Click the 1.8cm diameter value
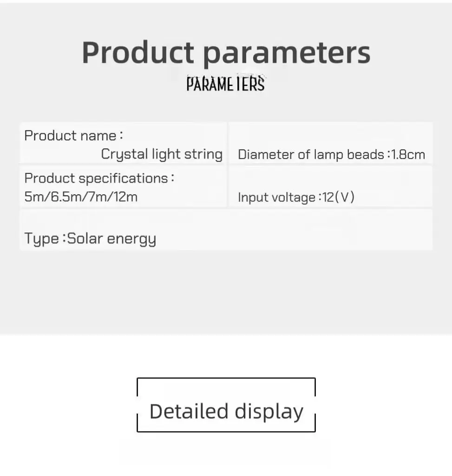 pos(408,155)
